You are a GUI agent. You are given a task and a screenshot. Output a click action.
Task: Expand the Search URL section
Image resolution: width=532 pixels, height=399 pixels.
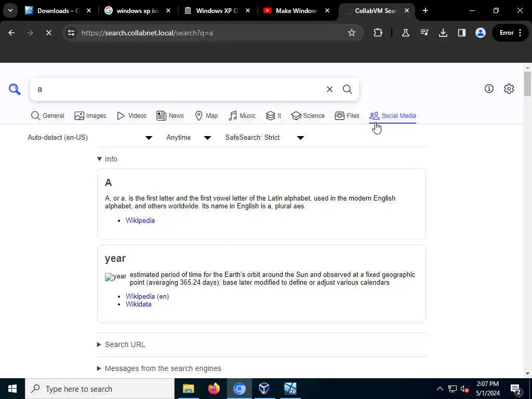point(122,344)
